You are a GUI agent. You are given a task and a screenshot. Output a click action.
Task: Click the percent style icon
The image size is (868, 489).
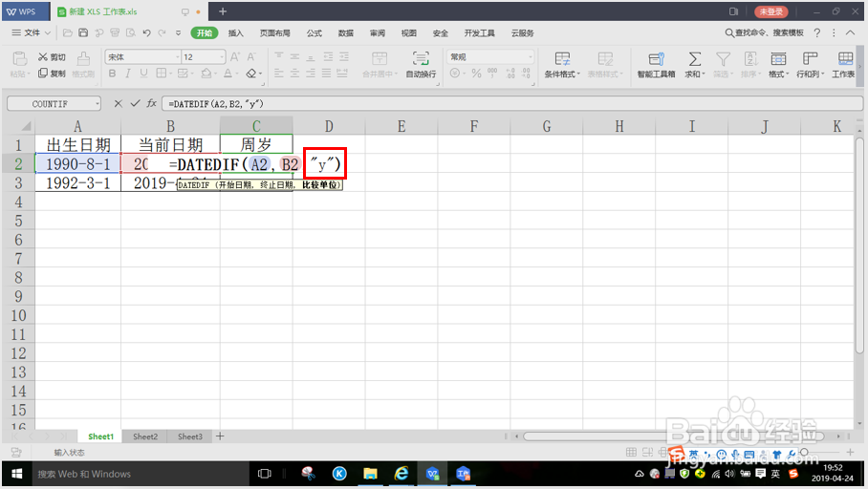click(476, 73)
